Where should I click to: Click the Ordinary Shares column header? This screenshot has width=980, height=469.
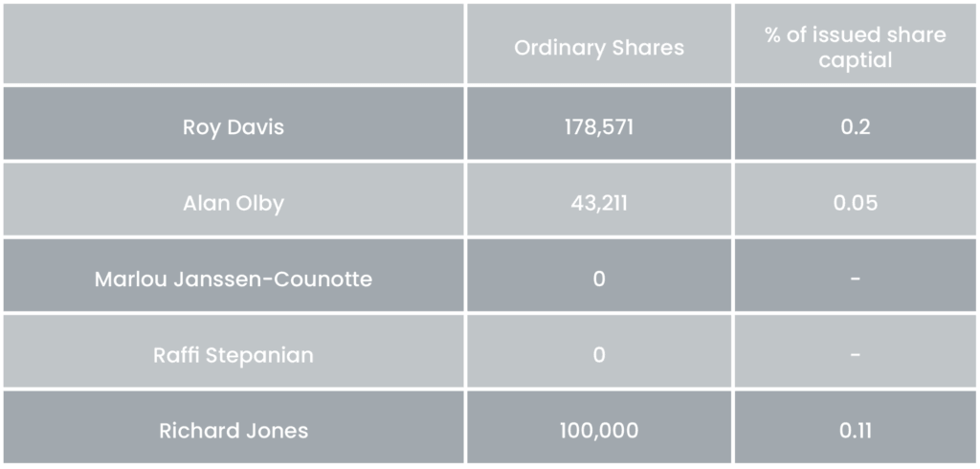599,48
